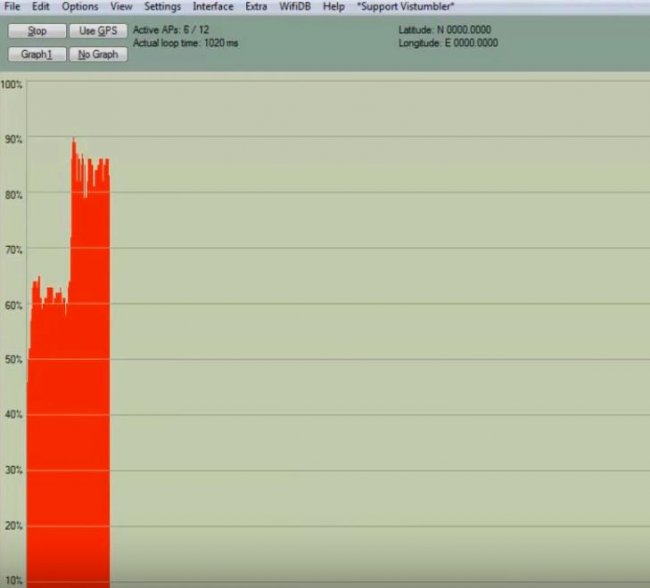
Task: Click the Active APs count text
Action: pyautogui.click(x=171, y=30)
